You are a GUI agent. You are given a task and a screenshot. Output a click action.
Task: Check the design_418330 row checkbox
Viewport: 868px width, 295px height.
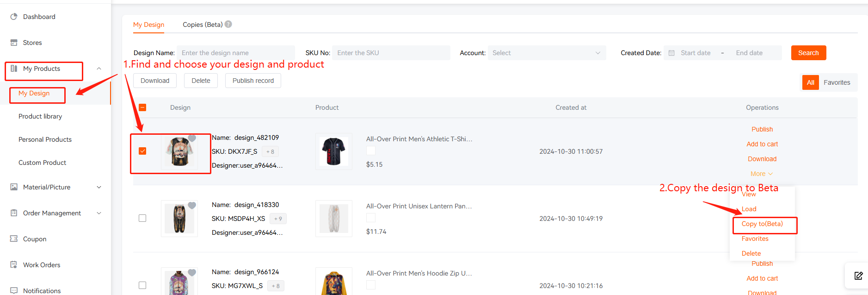point(142,218)
